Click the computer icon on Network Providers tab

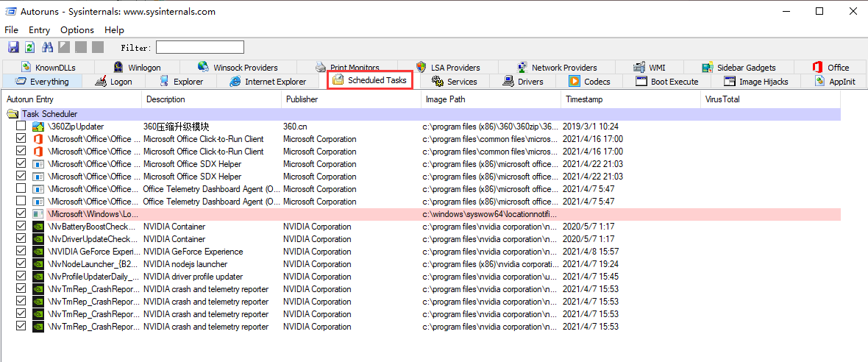click(x=522, y=67)
